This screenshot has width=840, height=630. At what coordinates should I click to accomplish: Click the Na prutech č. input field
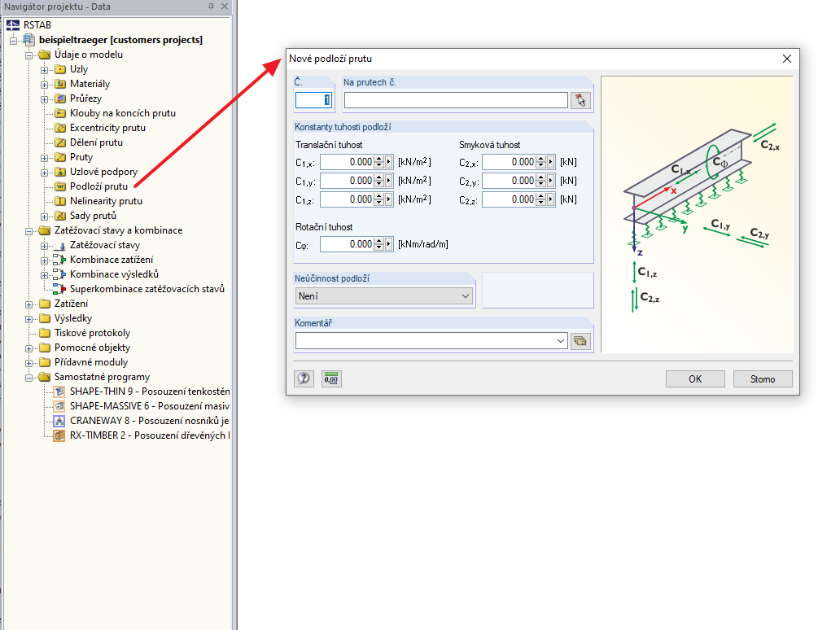456,100
